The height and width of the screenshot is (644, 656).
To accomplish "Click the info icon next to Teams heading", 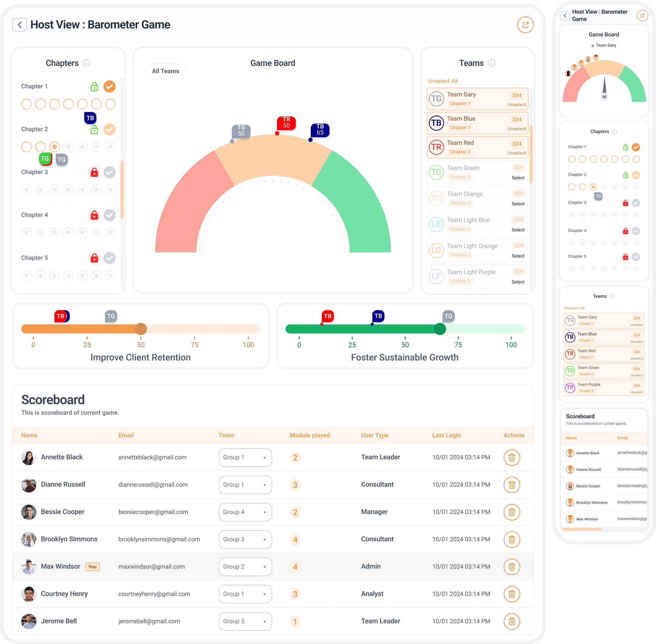I will (491, 63).
